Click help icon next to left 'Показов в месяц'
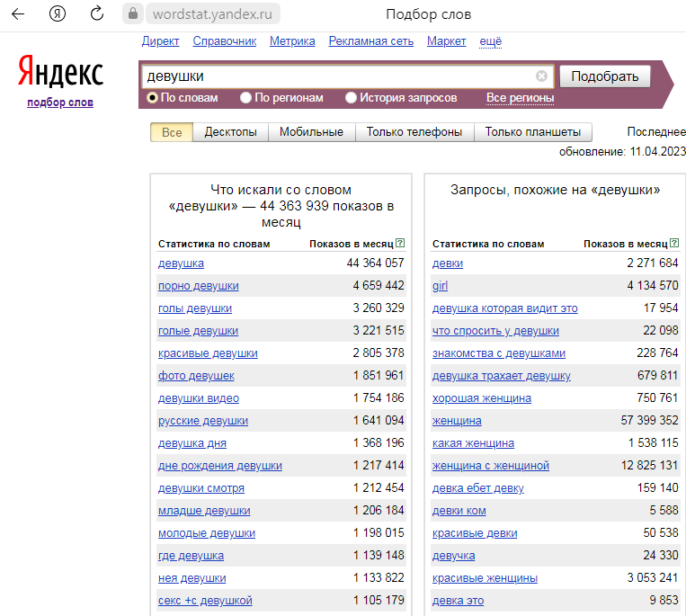 (400, 243)
